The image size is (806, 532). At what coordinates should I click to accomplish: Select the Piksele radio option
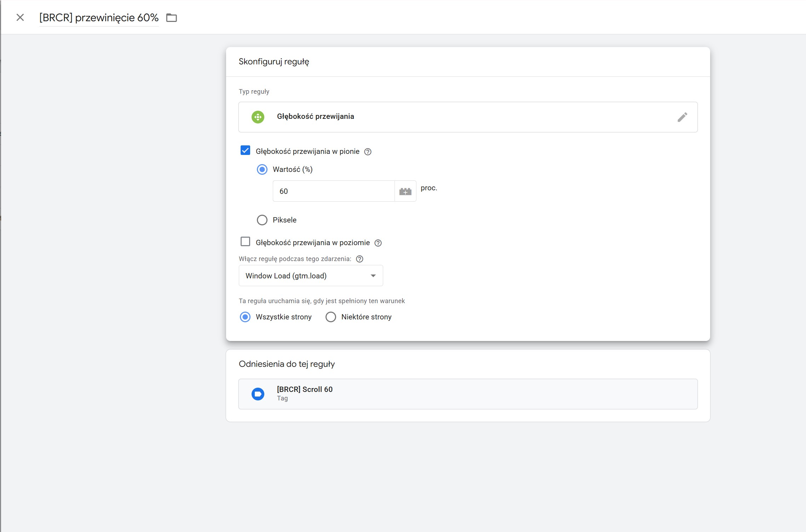pyautogui.click(x=262, y=220)
